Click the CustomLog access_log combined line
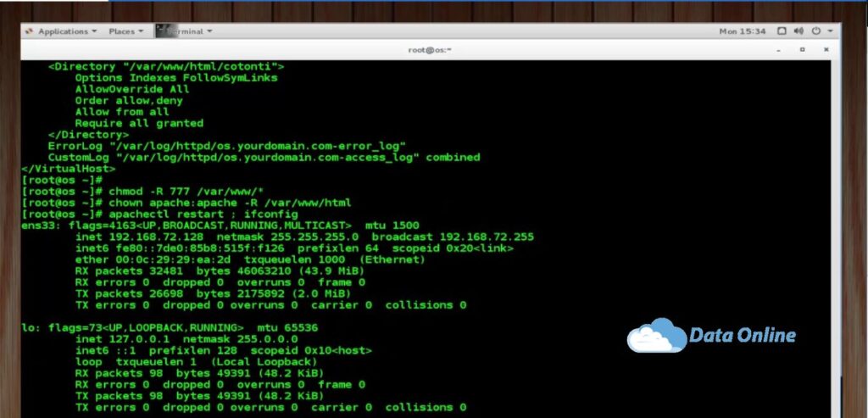 point(264,157)
